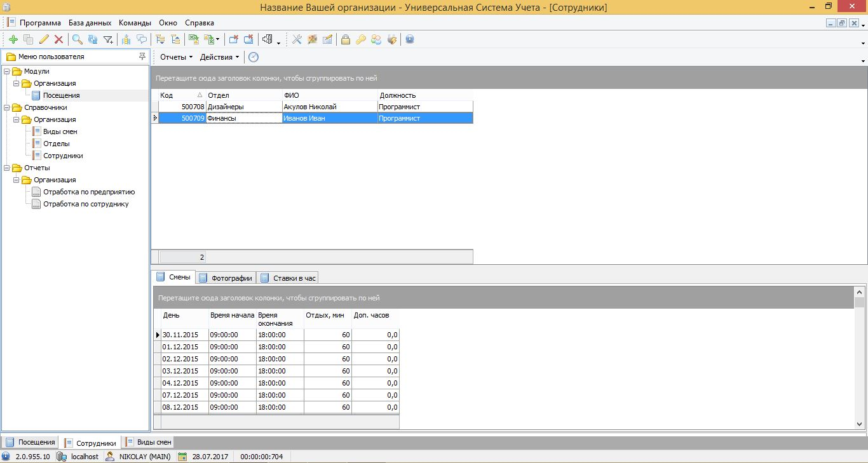This screenshot has width=868, height=463.
Task: Sort by the Должность column header
Action: pyautogui.click(x=425, y=95)
